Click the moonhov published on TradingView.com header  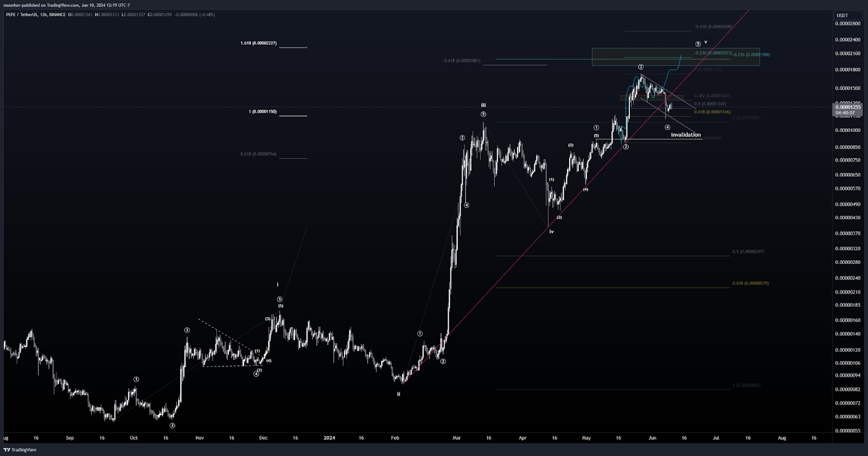[x=67, y=5]
